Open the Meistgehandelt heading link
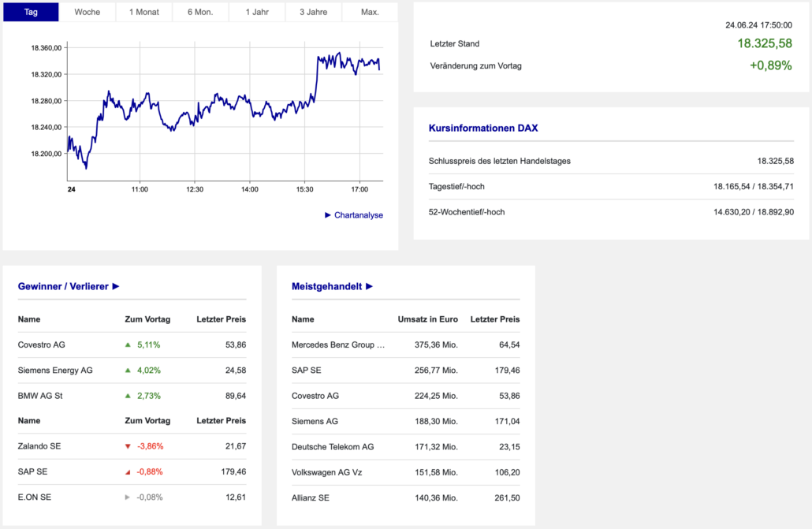The width and height of the screenshot is (812, 529). [x=326, y=286]
